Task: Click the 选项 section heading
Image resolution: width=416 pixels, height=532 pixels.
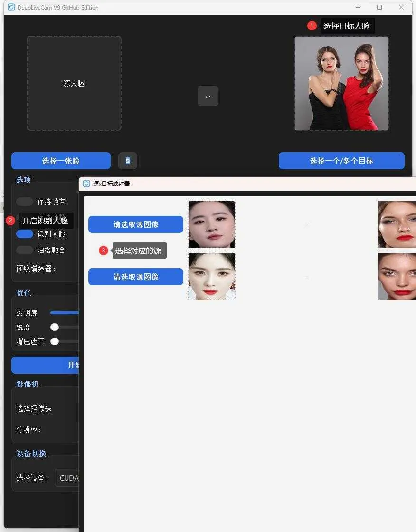Action: click(24, 180)
